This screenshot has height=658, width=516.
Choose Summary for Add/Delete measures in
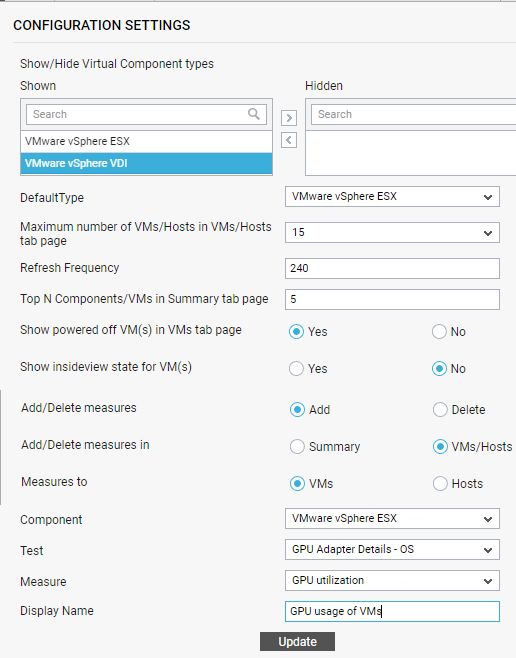[297, 446]
